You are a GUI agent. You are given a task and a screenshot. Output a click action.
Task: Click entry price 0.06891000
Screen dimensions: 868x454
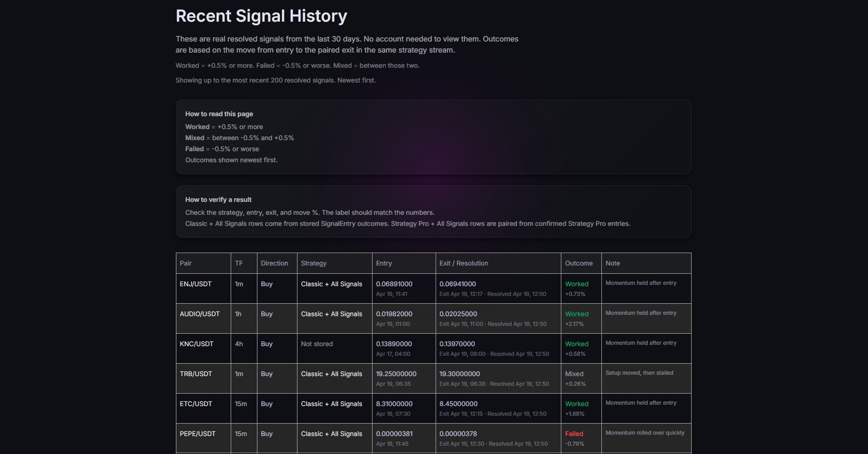(x=394, y=284)
